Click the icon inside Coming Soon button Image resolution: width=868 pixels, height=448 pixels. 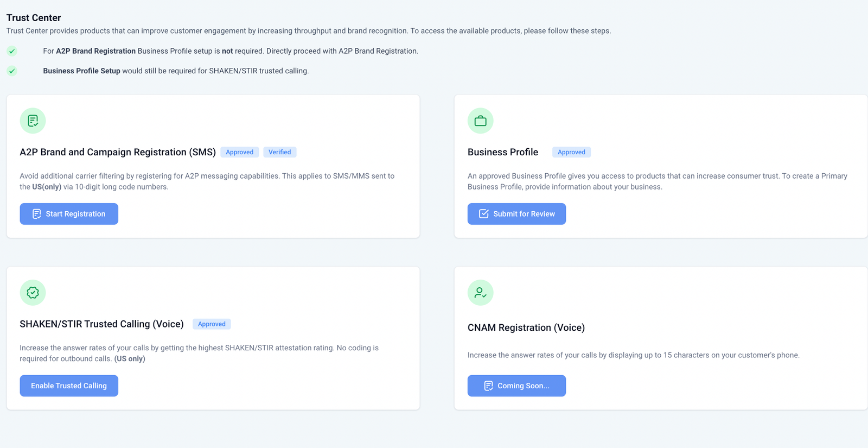click(488, 386)
